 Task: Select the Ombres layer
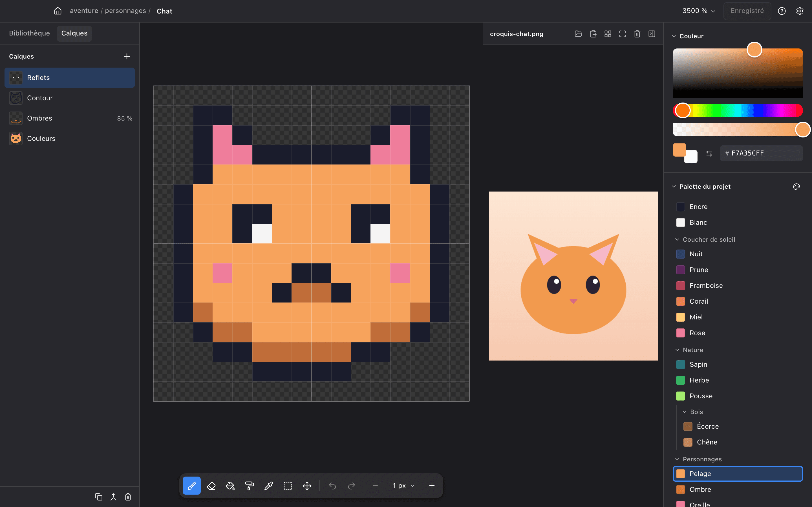[x=70, y=118]
